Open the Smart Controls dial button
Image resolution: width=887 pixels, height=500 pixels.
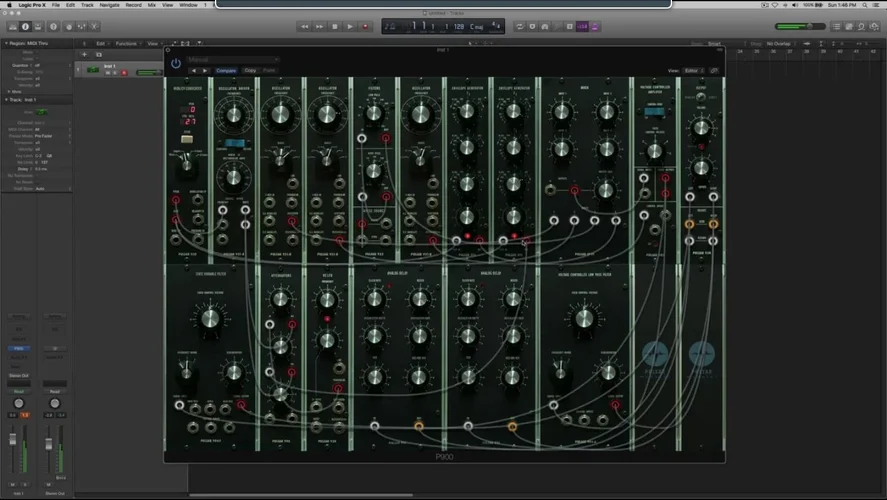click(69, 27)
